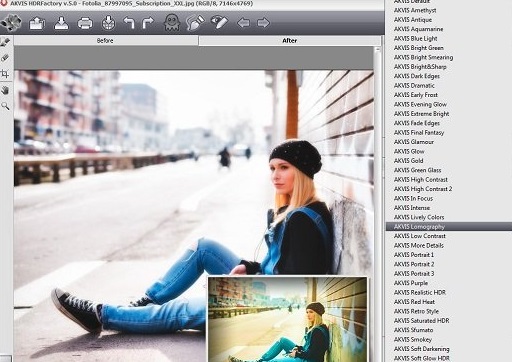Click the print icon in toolbar

[x=85, y=23]
